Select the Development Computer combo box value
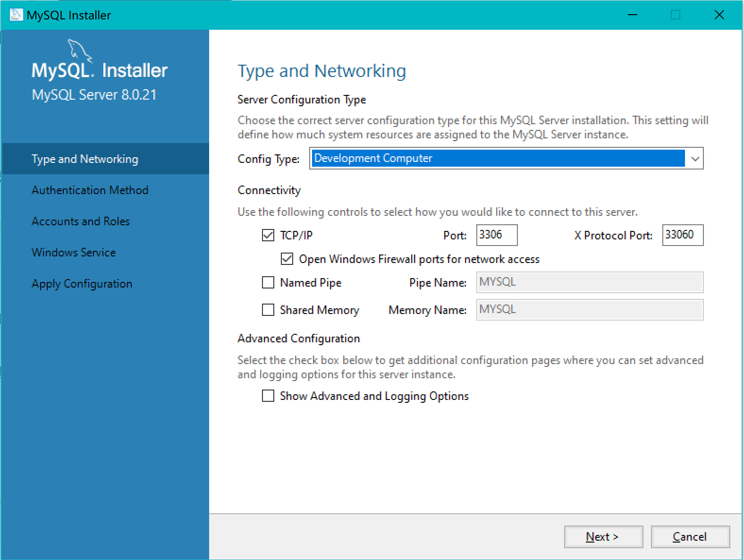This screenshot has height=560, width=744. [498, 158]
